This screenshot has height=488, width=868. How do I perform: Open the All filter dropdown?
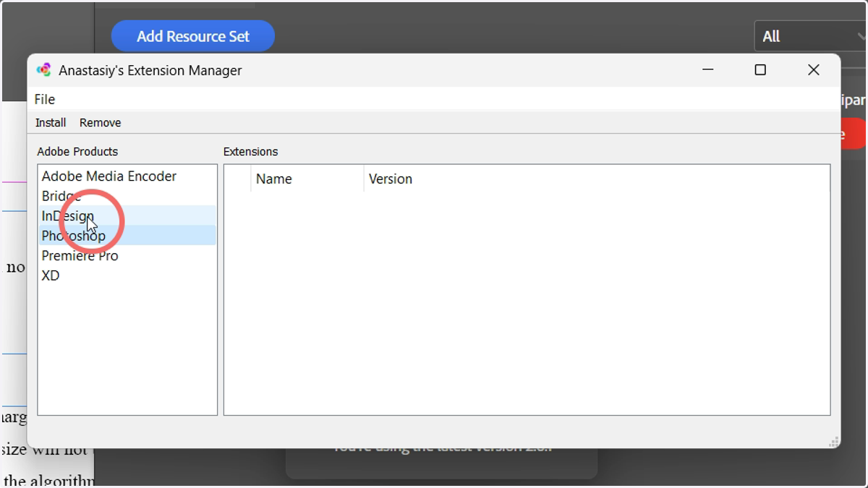point(810,36)
